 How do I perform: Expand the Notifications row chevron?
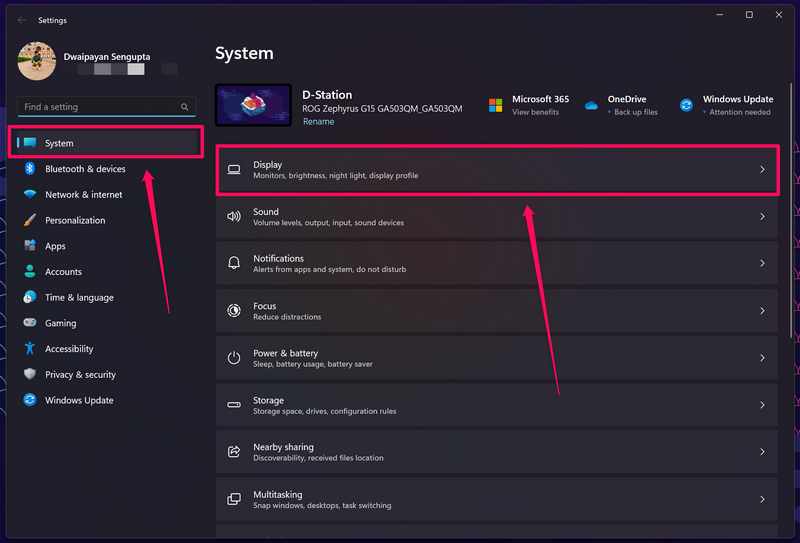762,264
